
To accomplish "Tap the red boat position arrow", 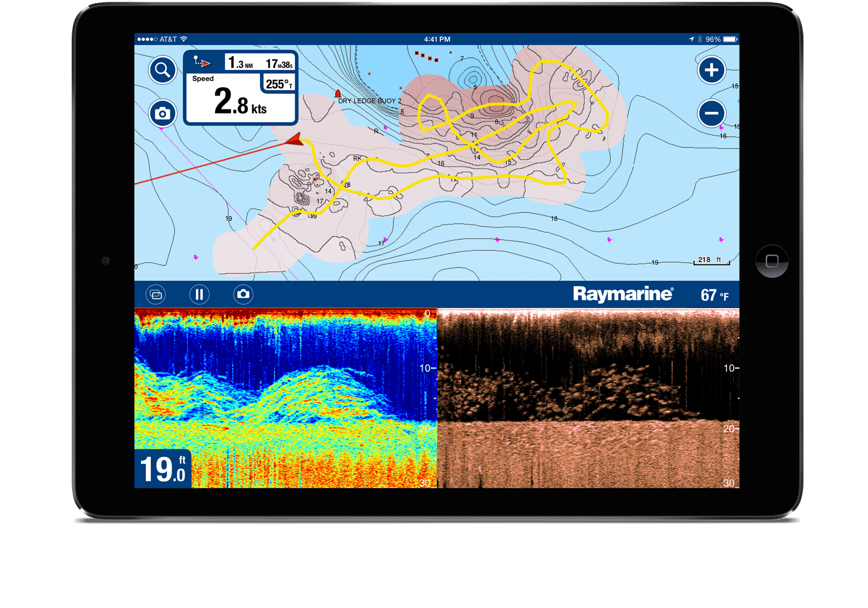I will pos(295,140).
